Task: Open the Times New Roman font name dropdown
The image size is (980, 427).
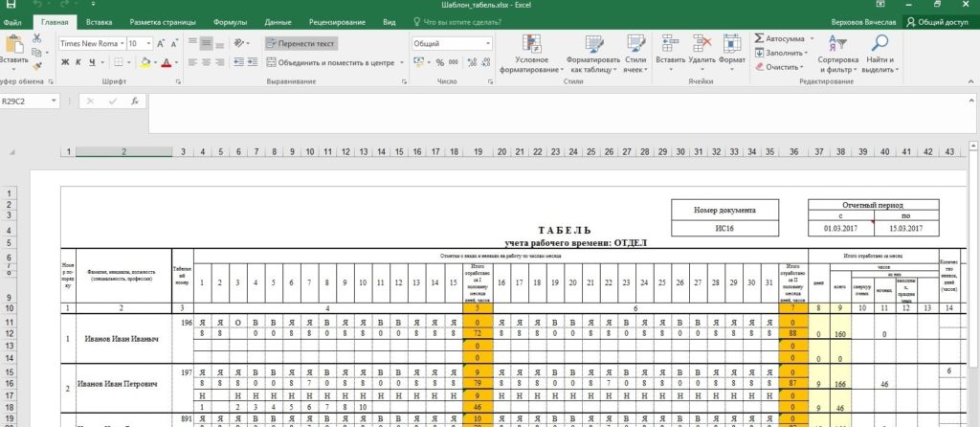Action: click(x=121, y=44)
